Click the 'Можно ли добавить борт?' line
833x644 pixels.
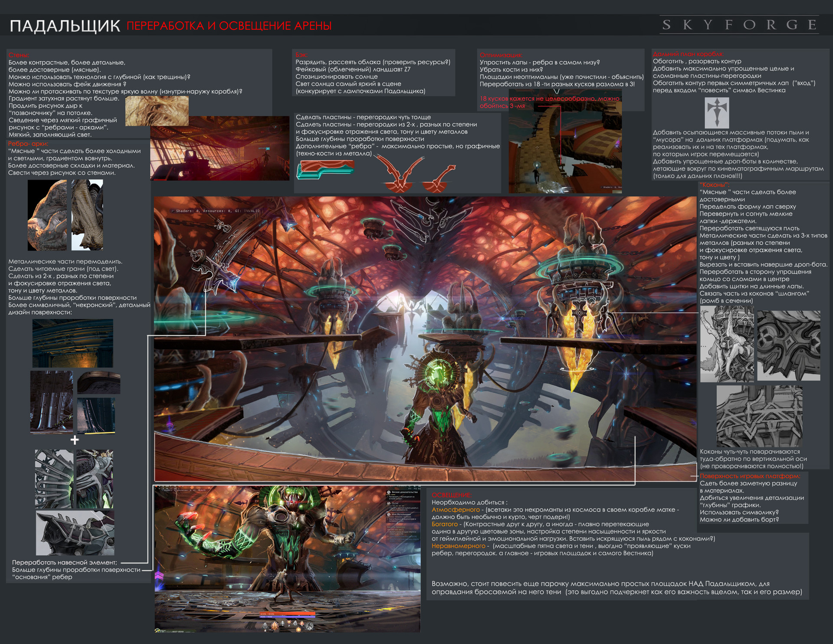pos(739,519)
